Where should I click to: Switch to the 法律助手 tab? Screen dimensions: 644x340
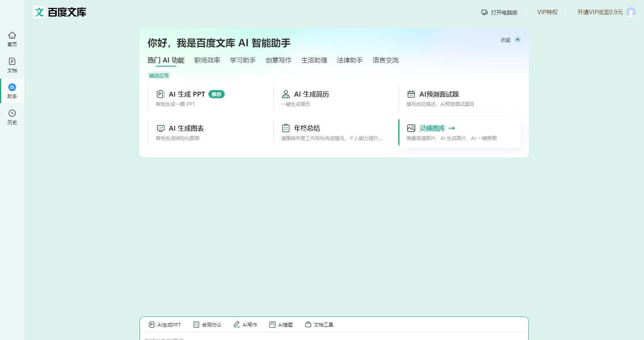[350, 60]
